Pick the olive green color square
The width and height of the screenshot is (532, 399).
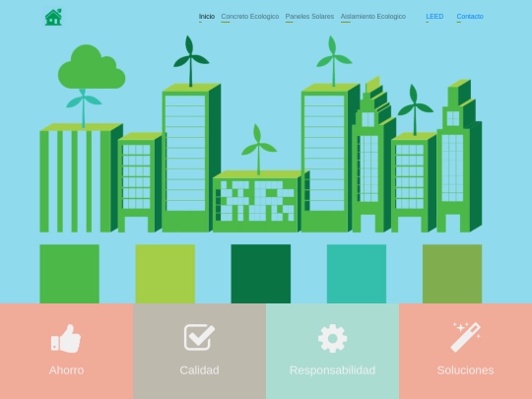pyautogui.click(x=452, y=274)
